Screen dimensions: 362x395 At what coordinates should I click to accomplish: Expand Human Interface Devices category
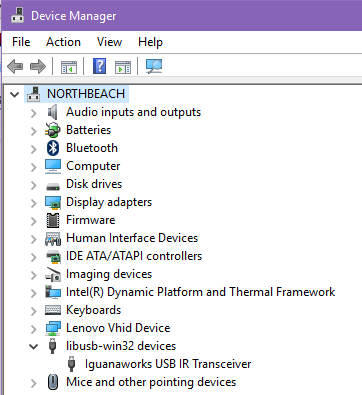click(33, 239)
